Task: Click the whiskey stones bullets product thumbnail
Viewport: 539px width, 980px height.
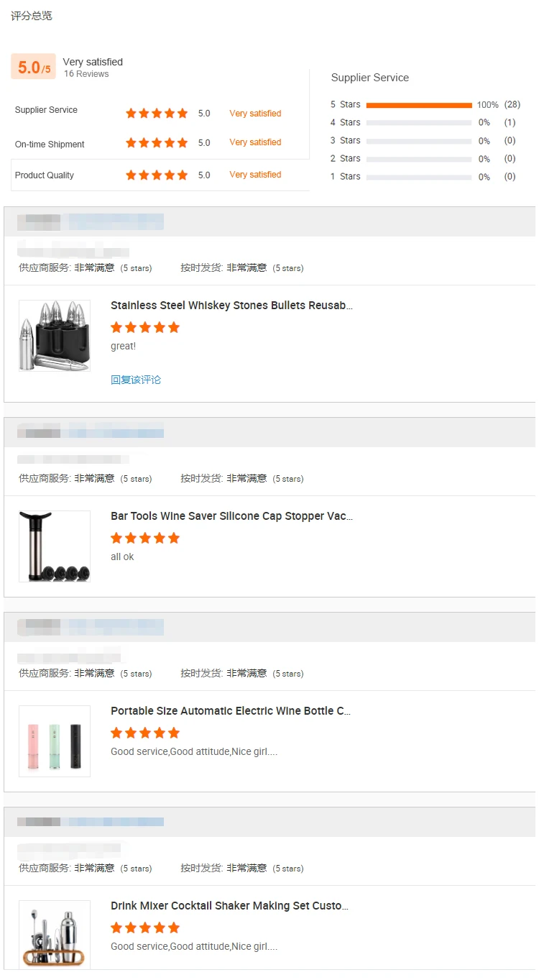Action: point(55,336)
